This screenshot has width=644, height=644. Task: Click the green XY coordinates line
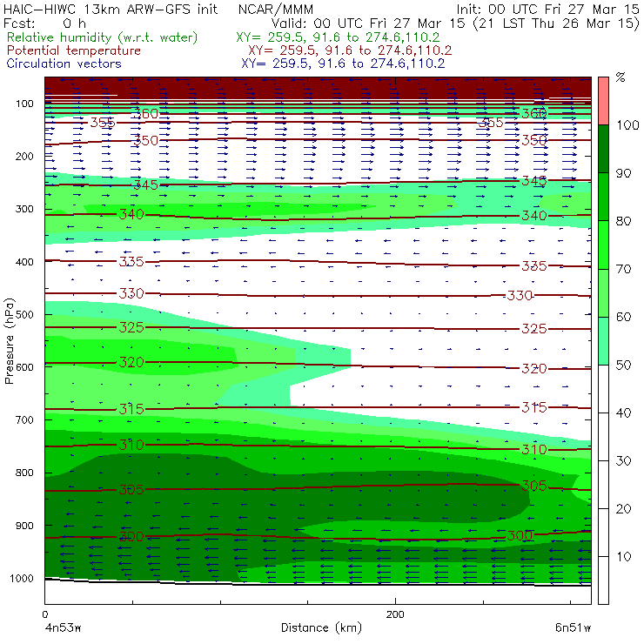338,37
